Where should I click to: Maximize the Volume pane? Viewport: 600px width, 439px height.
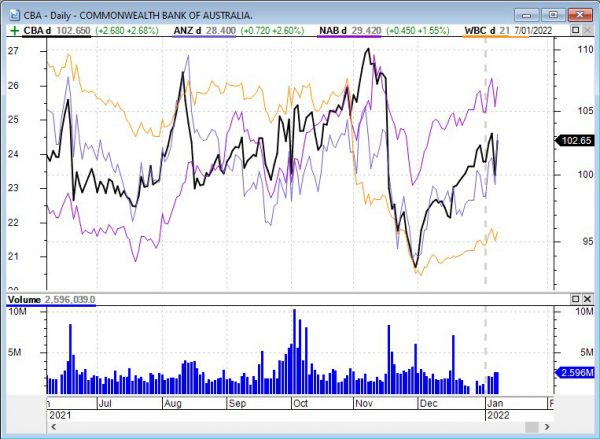576,299
